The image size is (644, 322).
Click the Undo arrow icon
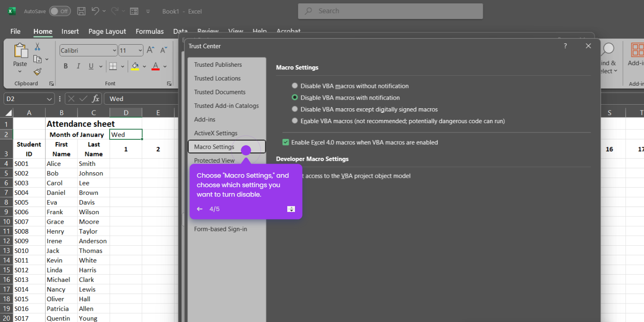point(95,11)
